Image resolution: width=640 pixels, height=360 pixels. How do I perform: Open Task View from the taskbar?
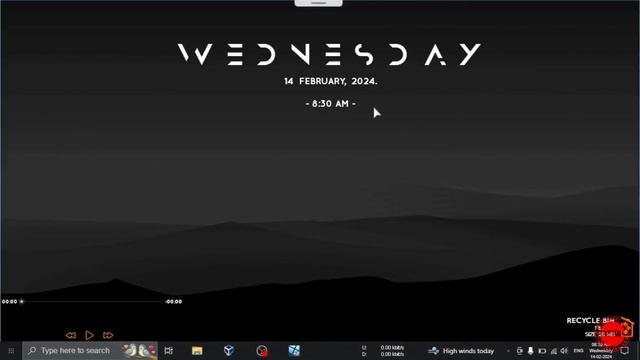tap(168, 351)
